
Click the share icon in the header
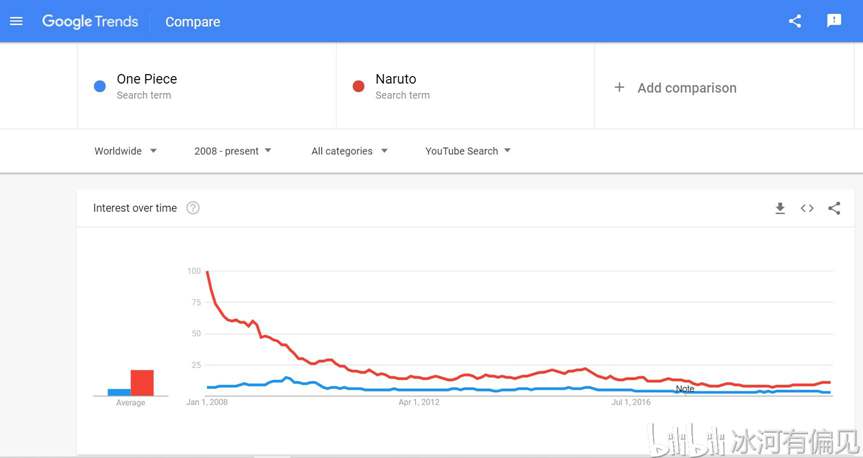pyautogui.click(x=795, y=21)
